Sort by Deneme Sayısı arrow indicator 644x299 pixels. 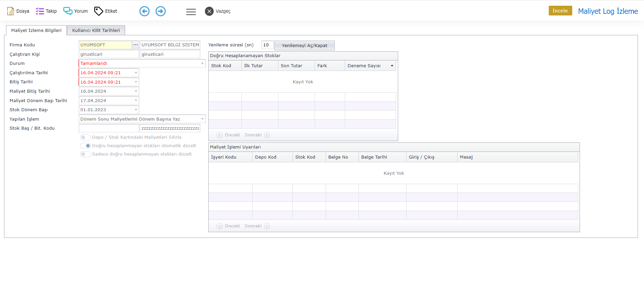tap(392, 66)
